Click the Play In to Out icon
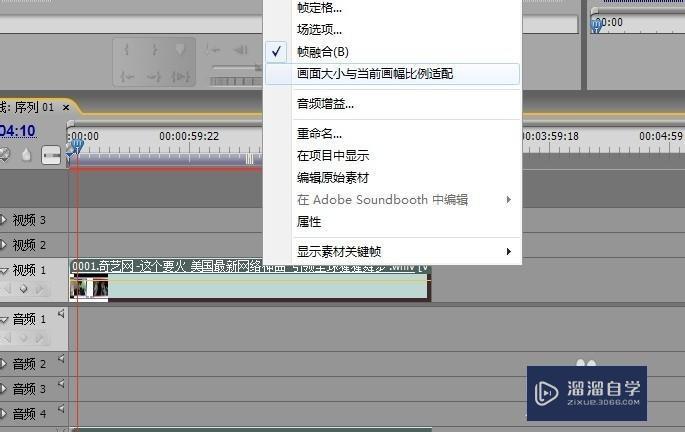 [x=180, y=77]
